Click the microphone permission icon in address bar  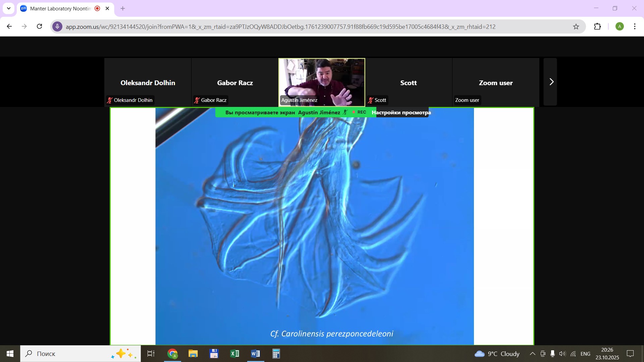tap(57, 26)
